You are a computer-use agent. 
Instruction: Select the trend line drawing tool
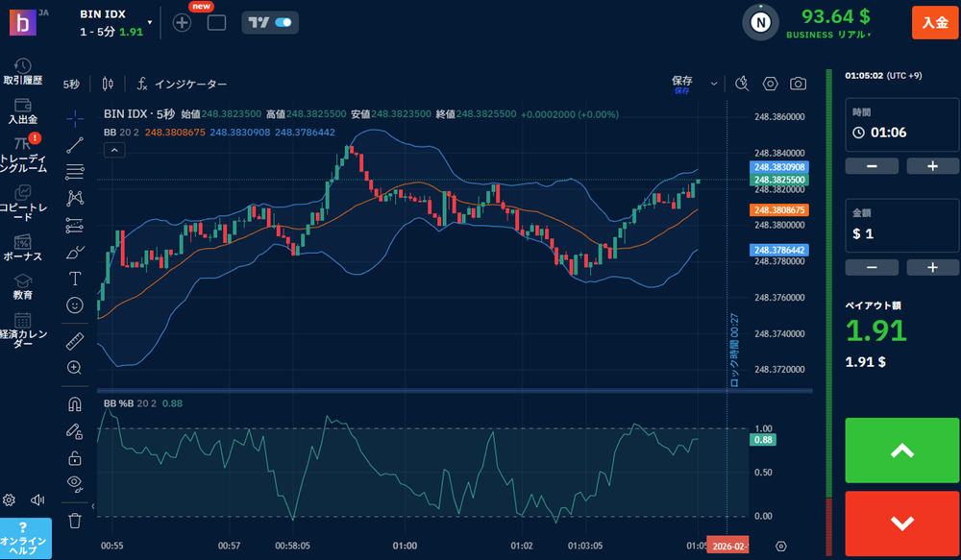click(75, 146)
